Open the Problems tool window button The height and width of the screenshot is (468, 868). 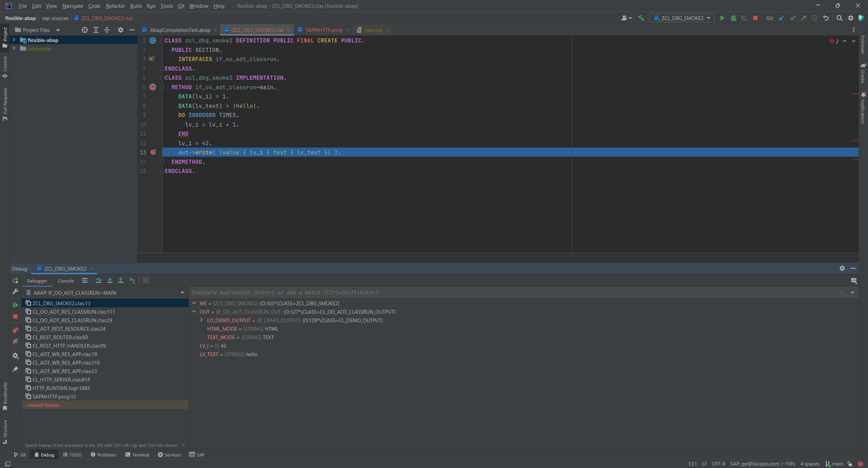click(104, 455)
